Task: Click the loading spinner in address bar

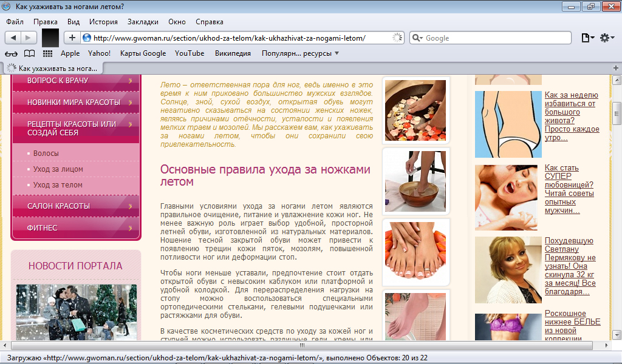Action: [397, 38]
